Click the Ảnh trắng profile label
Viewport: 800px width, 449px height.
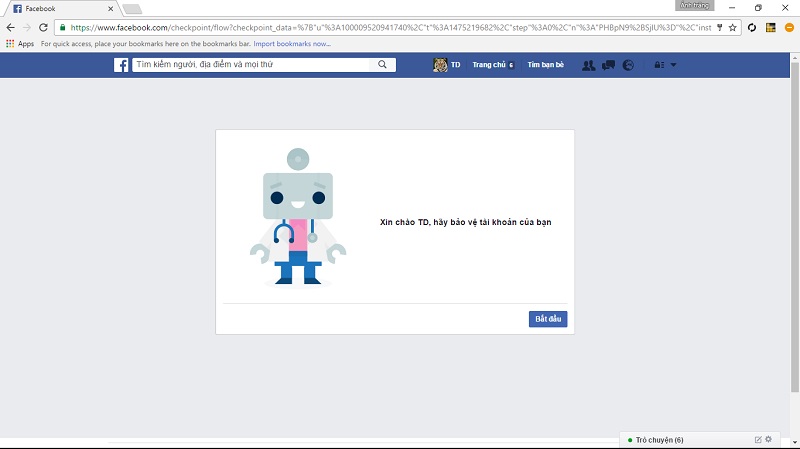[x=694, y=6]
